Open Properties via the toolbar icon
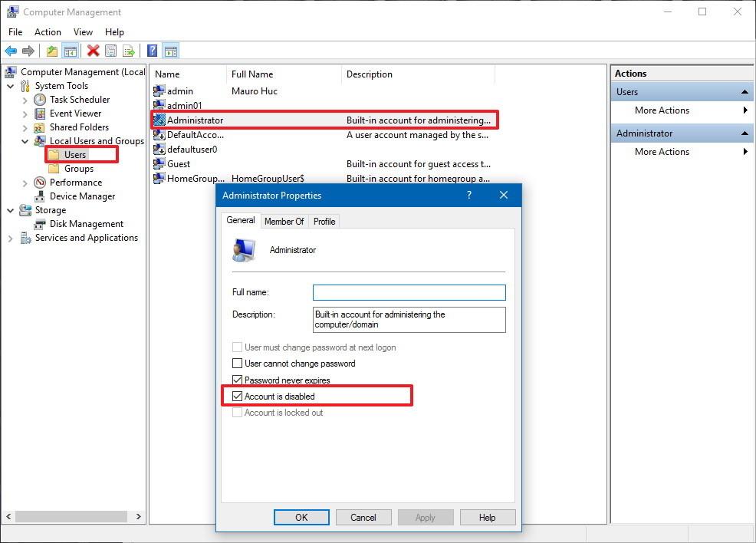The image size is (756, 543). tap(110, 51)
